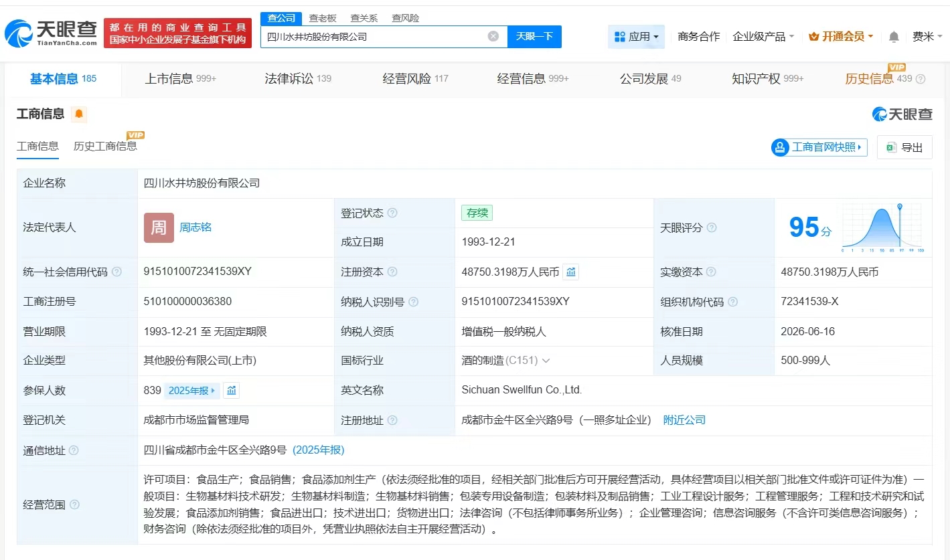
Task: Select the 查公司 search mode tab
Action: pyautogui.click(x=281, y=18)
